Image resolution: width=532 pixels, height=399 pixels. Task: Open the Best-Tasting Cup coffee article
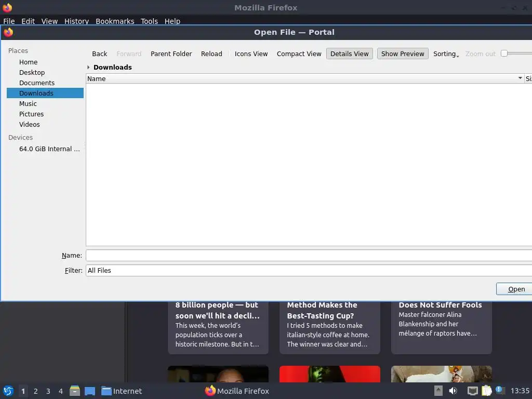(x=330, y=327)
